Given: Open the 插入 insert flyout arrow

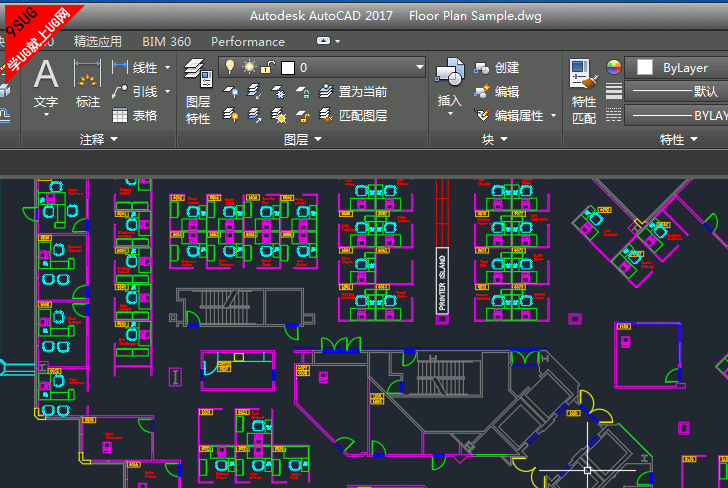Looking at the screenshot, I should (449, 113).
